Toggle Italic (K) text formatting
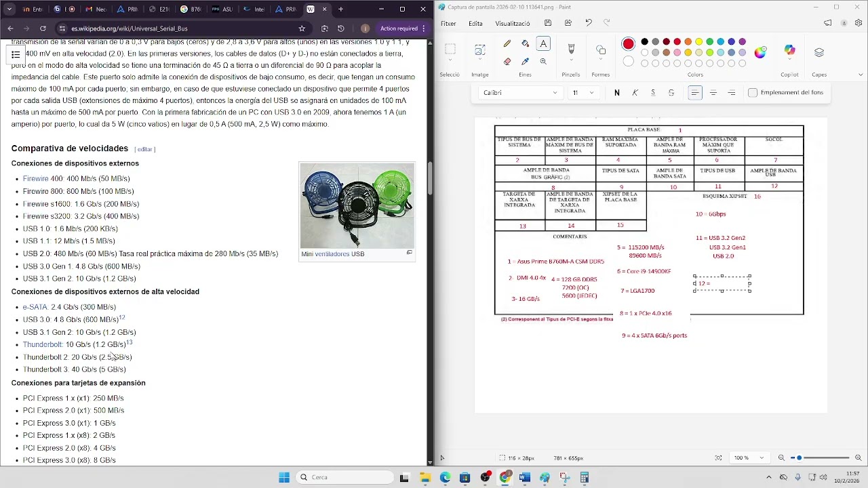This screenshot has width=868, height=488. (x=635, y=93)
